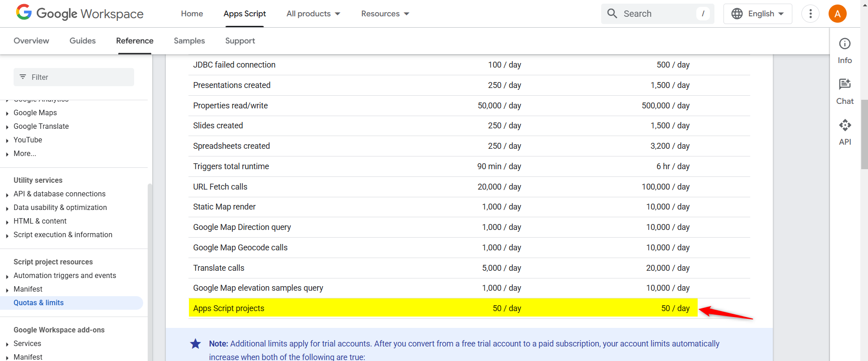Click the Script project resources heading
The height and width of the screenshot is (361, 868).
click(53, 262)
